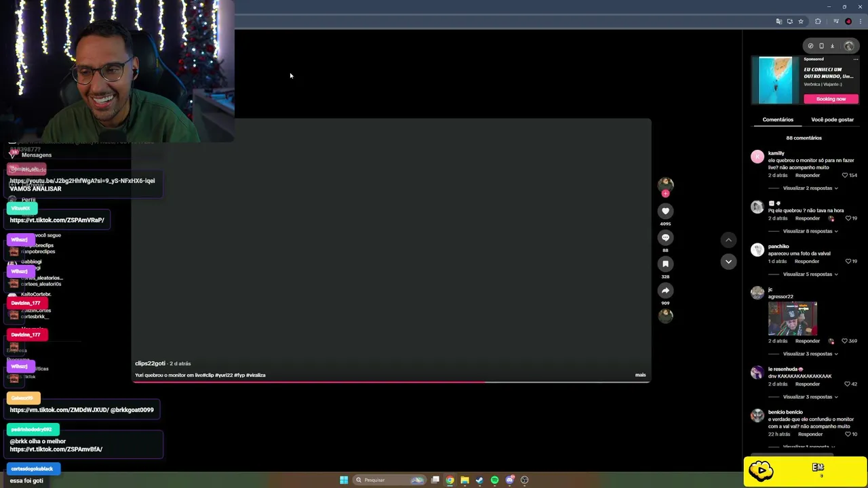This screenshot has height=488, width=868.
Task: Follow clips22goti with the red plus badge
Action: (665, 193)
